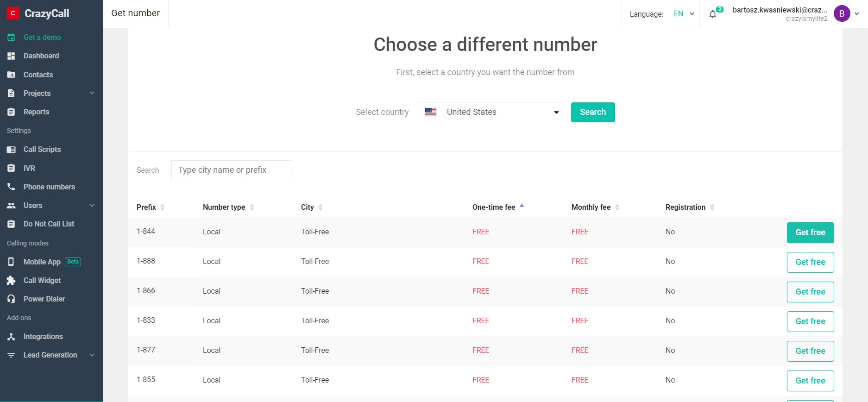Click the purple B user avatar
The height and width of the screenshot is (402, 868).
(842, 13)
